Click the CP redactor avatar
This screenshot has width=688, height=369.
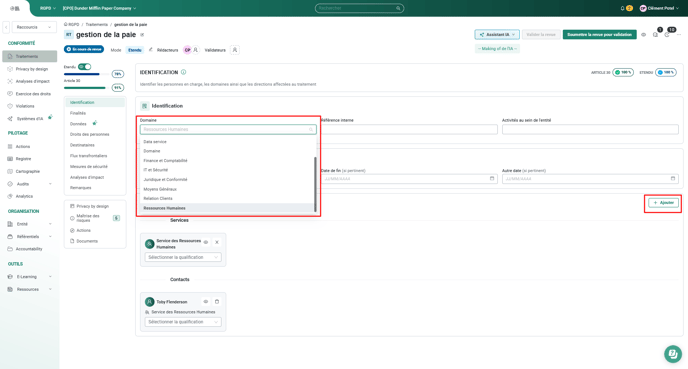[x=187, y=50]
